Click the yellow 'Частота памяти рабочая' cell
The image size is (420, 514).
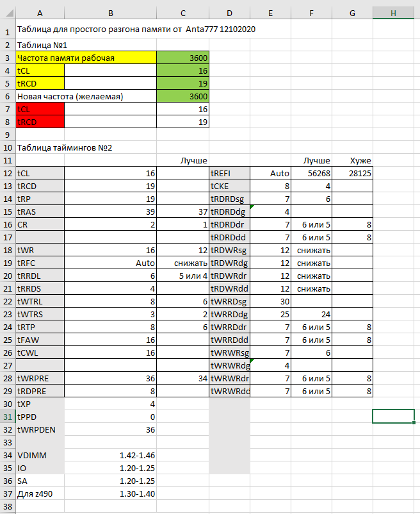(86, 58)
